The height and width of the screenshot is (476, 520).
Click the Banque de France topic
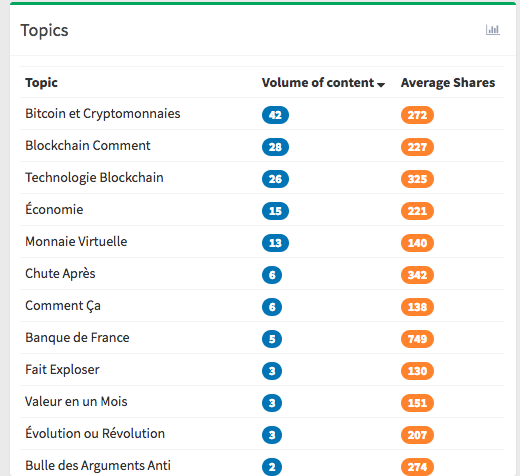coord(77,338)
